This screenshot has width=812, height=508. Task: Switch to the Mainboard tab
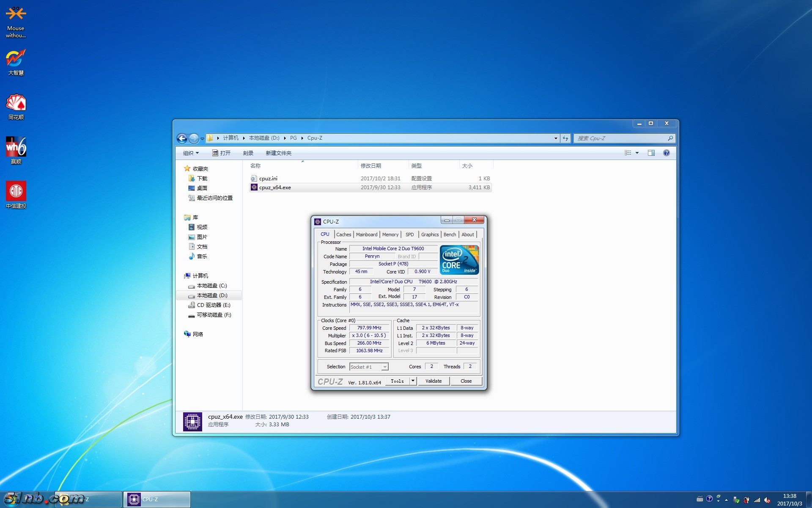pyautogui.click(x=367, y=235)
